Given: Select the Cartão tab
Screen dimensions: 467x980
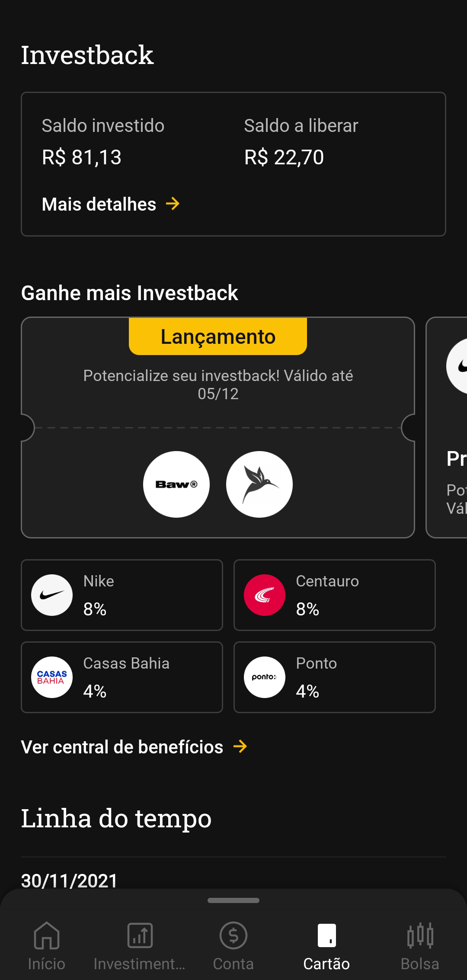Looking at the screenshot, I should 326,945.
